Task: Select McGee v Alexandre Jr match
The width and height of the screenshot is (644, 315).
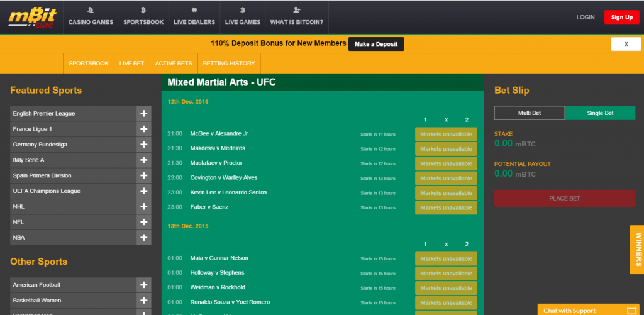Action: (219, 133)
